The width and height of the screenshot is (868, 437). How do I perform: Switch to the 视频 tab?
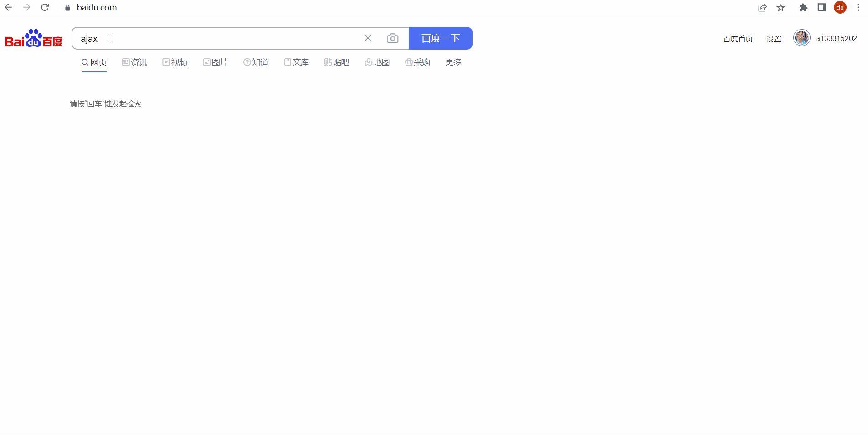click(x=175, y=62)
